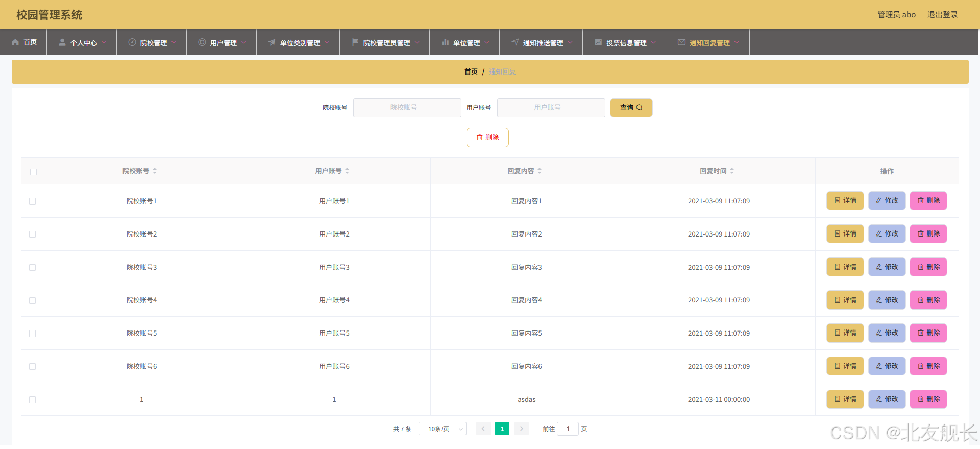Click 删除 for row 院校账号3
Viewport: 980px width, 449px height.
pyautogui.click(x=928, y=267)
